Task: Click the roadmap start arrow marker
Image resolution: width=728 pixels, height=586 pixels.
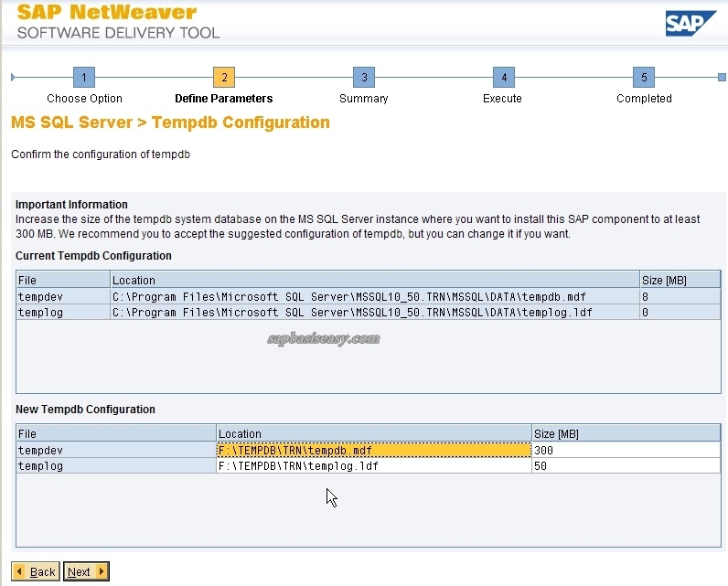Action: pos(13,77)
